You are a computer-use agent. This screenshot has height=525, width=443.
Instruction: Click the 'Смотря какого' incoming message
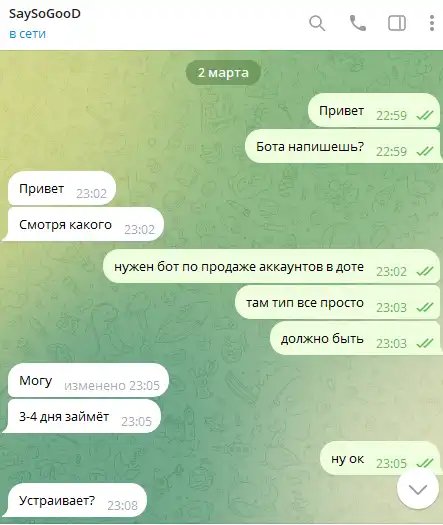point(86,224)
